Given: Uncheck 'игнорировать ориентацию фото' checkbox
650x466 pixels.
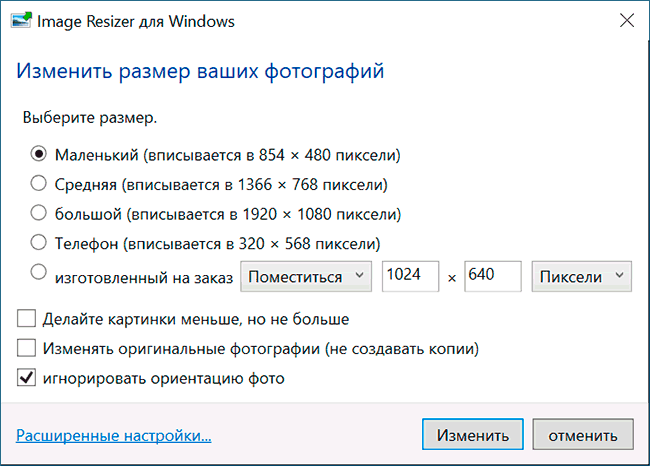Looking at the screenshot, I should 26,379.
